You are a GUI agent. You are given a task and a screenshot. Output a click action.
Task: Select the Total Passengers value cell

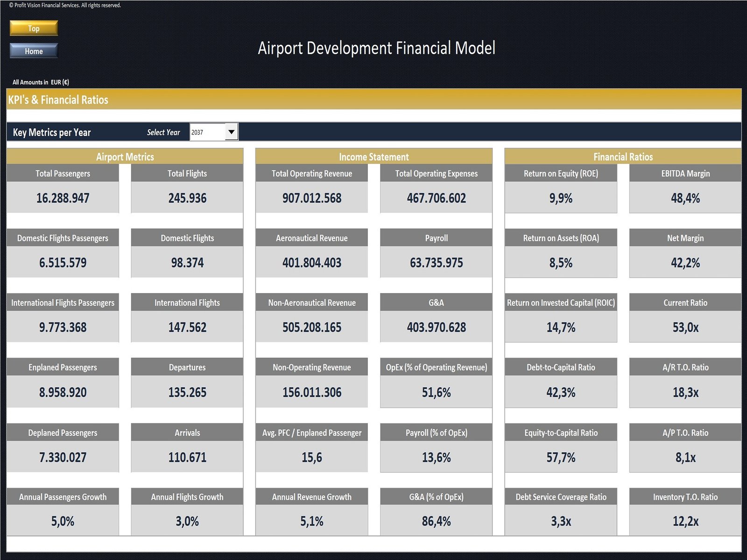(x=63, y=198)
